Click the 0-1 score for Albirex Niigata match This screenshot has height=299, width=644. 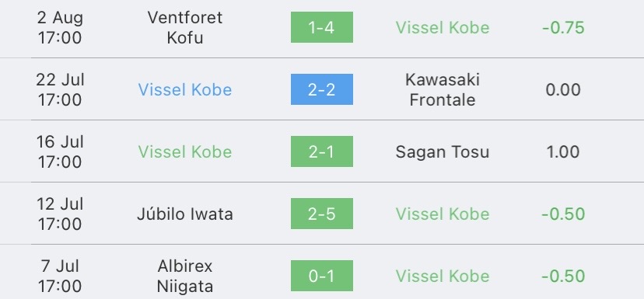(x=321, y=276)
